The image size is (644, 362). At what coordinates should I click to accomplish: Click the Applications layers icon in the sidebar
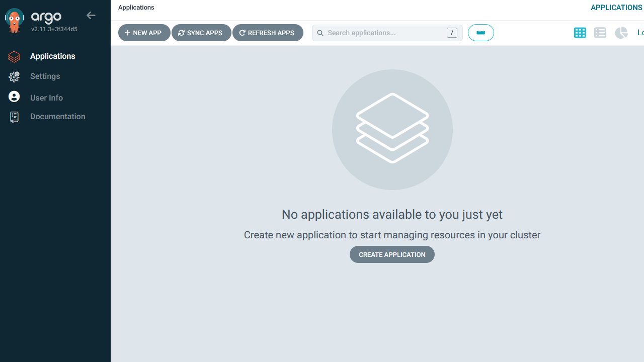14,57
